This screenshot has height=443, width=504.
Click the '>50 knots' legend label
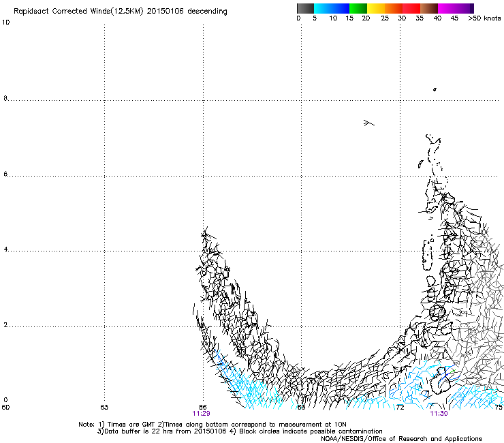[x=484, y=18]
